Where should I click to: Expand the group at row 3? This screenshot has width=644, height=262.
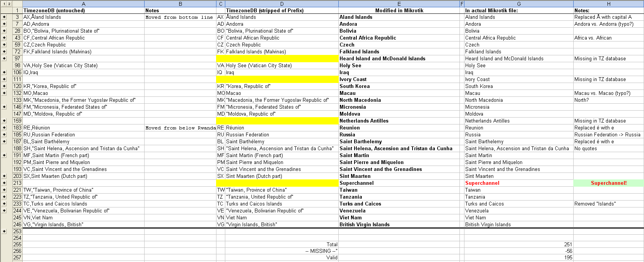tap(4, 17)
